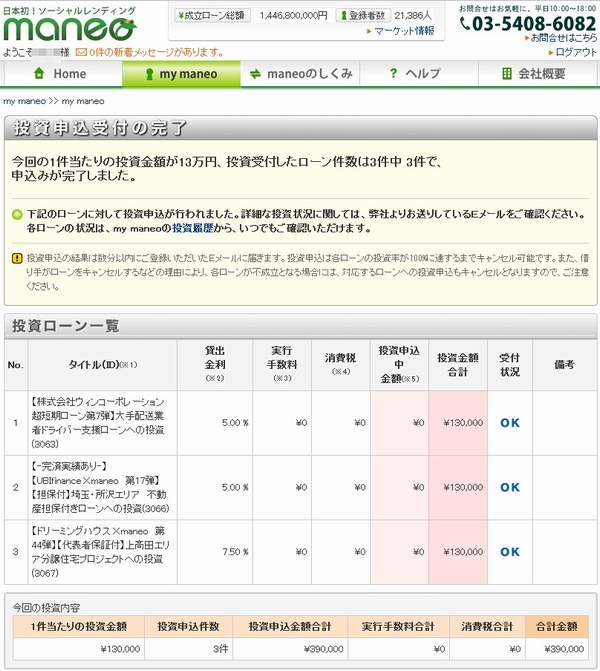
Task: Click the person icon beside my maneo
Action: (149, 74)
